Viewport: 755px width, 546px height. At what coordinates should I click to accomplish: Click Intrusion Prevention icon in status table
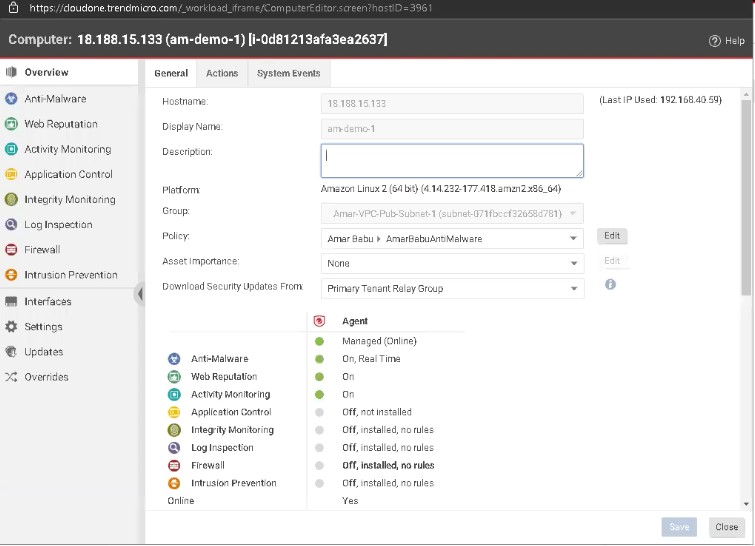click(174, 483)
